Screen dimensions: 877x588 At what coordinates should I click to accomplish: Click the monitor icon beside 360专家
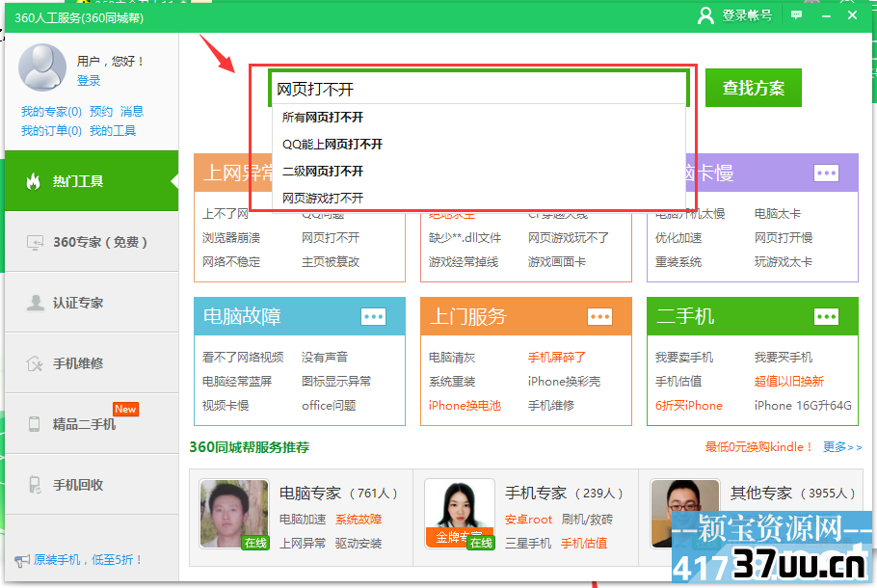(36, 242)
